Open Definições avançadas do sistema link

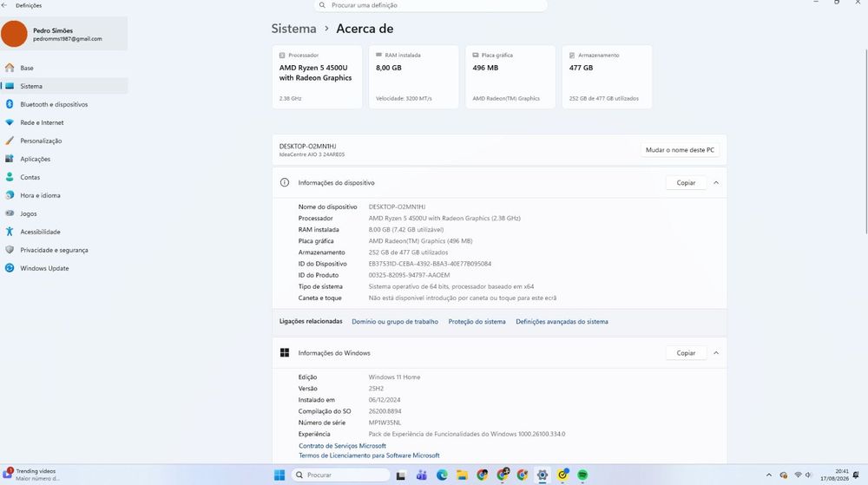pyautogui.click(x=562, y=322)
